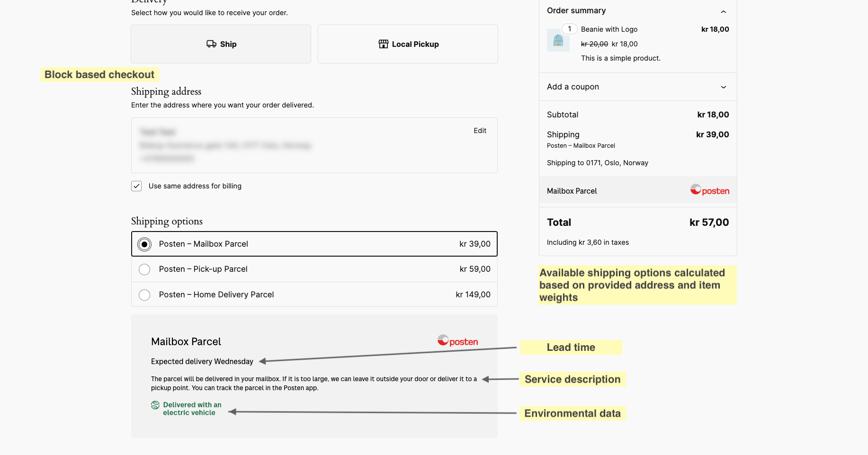The width and height of the screenshot is (868, 455).
Task: Click Shipping to 0171, Oslo, Norway text
Action: tap(598, 163)
